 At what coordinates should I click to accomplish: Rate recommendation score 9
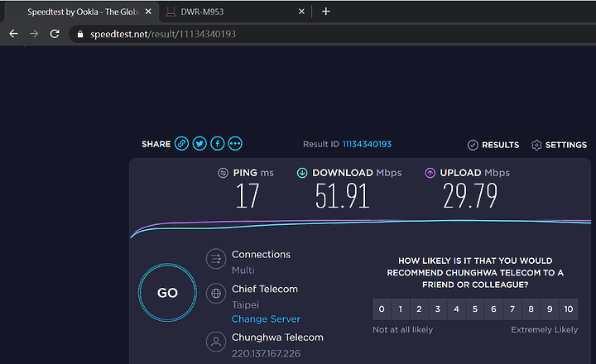[550, 309]
